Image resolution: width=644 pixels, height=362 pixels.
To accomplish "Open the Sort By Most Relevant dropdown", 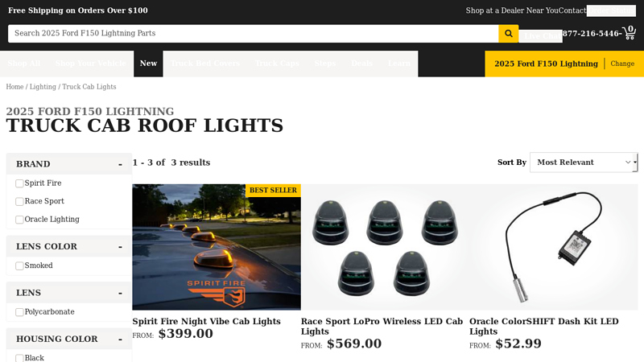I will click(584, 162).
